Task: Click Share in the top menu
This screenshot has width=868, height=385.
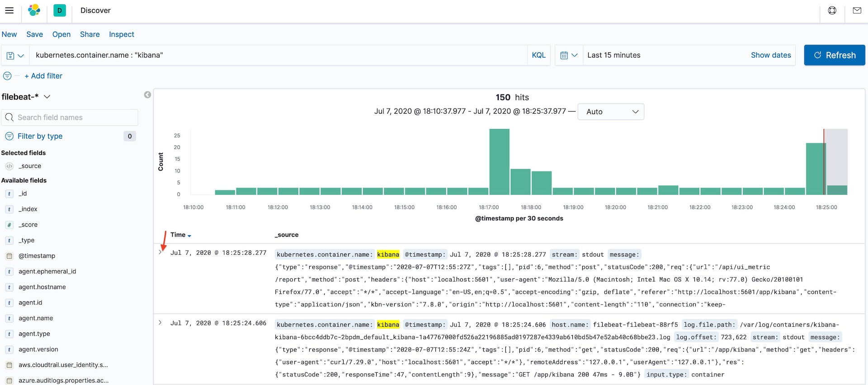Action: tap(90, 34)
